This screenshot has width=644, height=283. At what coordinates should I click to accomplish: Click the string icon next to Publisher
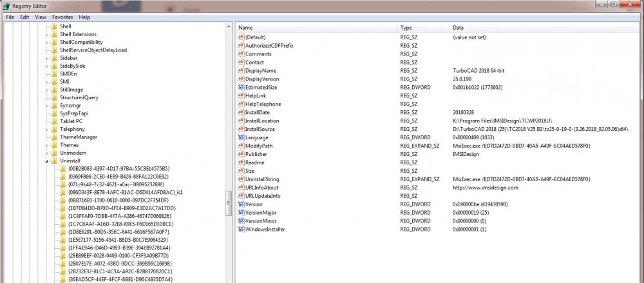coord(241,154)
